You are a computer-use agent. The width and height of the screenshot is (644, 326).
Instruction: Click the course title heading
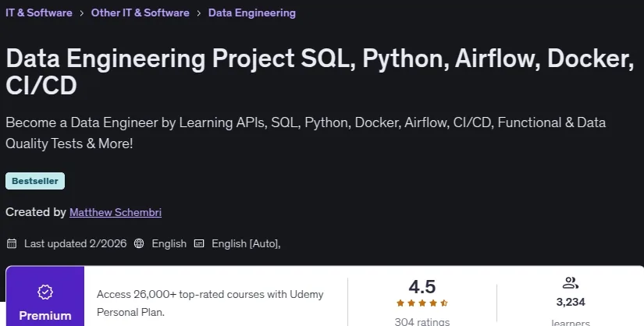pos(320,72)
